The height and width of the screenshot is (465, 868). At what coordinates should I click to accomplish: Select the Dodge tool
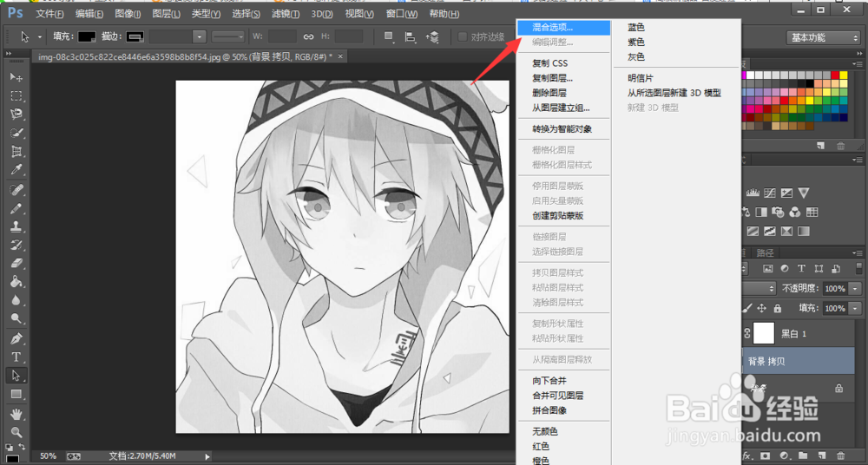tap(16, 318)
